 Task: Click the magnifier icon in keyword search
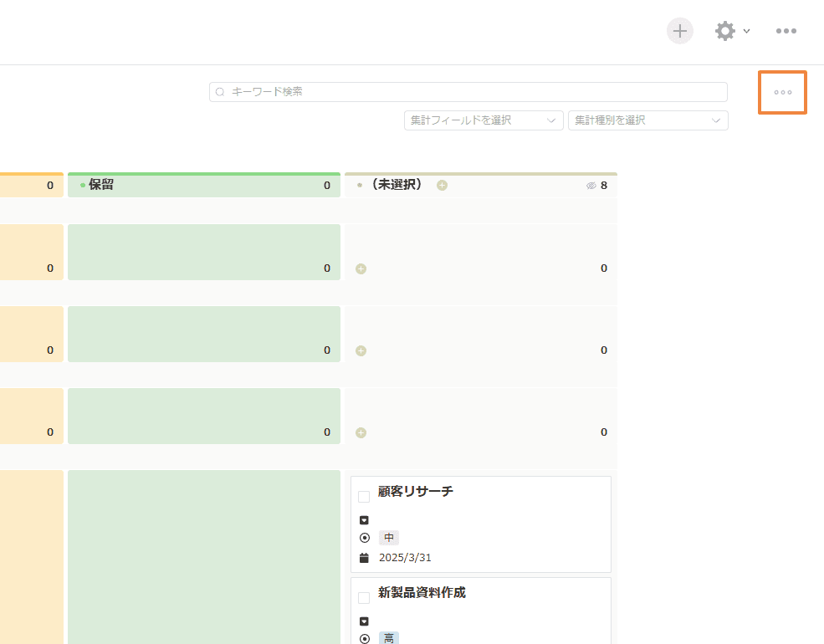220,92
